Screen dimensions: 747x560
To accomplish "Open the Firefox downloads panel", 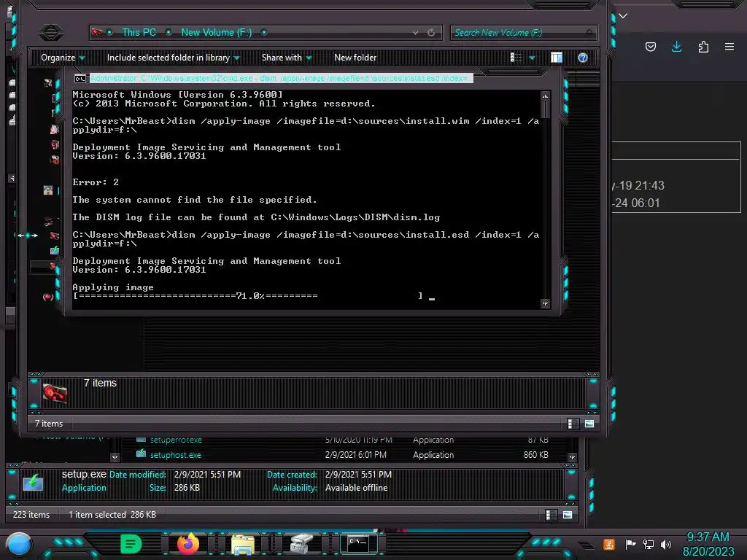I will point(676,47).
